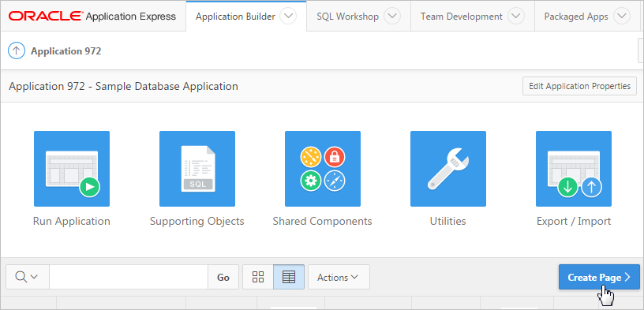The image size is (644, 310).
Task: Expand the SQL Workshop tab dropdown arrow
Action: click(392, 17)
